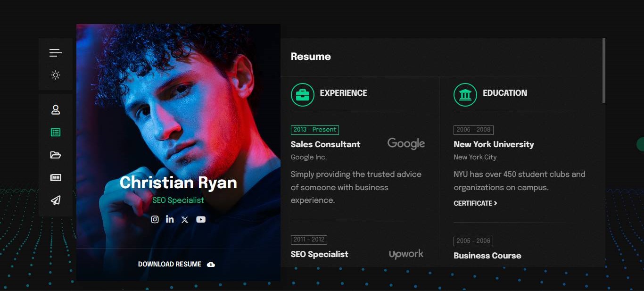The width and height of the screenshot is (644, 291).
Task: Expand the Certificate link under NYU
Action: (475, 203)
